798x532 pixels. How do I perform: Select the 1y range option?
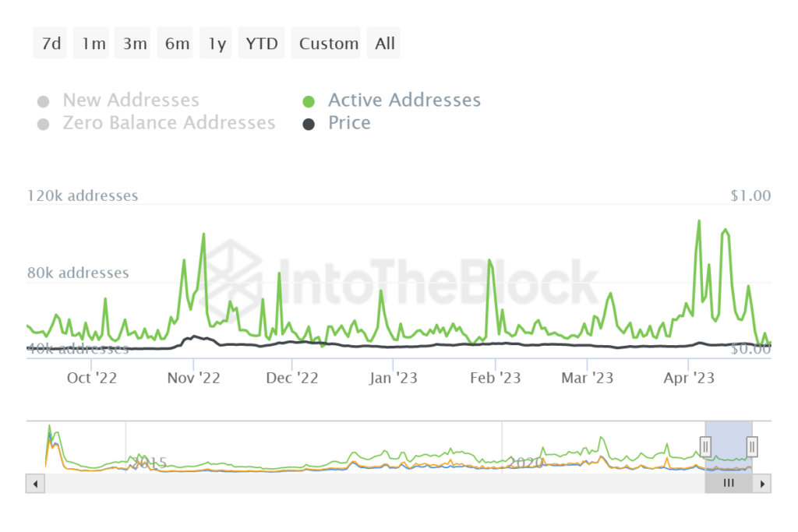point(217,44)
